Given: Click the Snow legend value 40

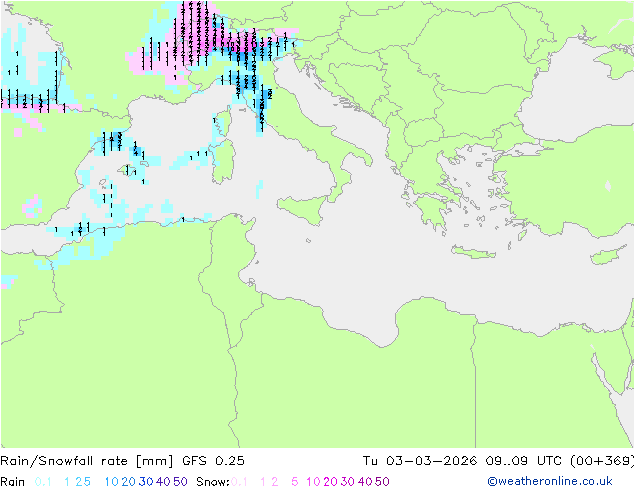Looking at the screenshot, I should coord(365,482).
